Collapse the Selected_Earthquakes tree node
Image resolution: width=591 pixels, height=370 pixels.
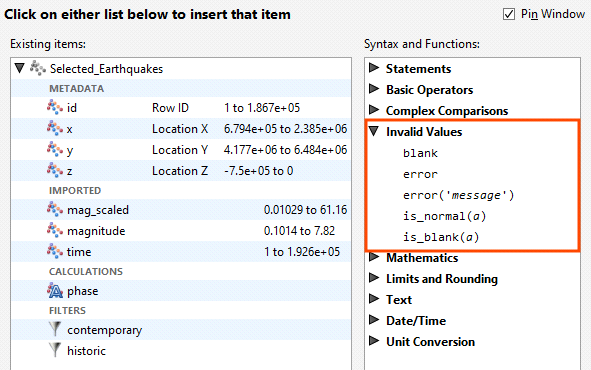click(20, 68)
